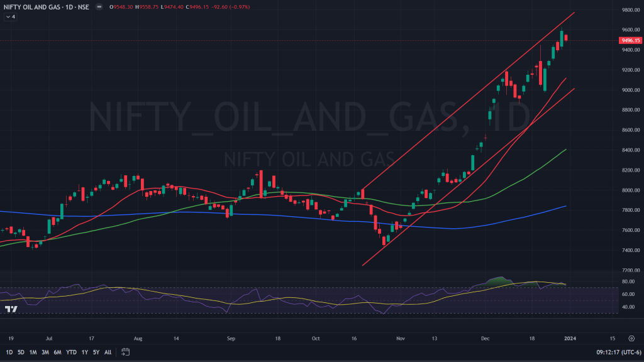This screenshot has height=362, width=644.
Task: Switch to the 1M time range
Action: point(33,352)
